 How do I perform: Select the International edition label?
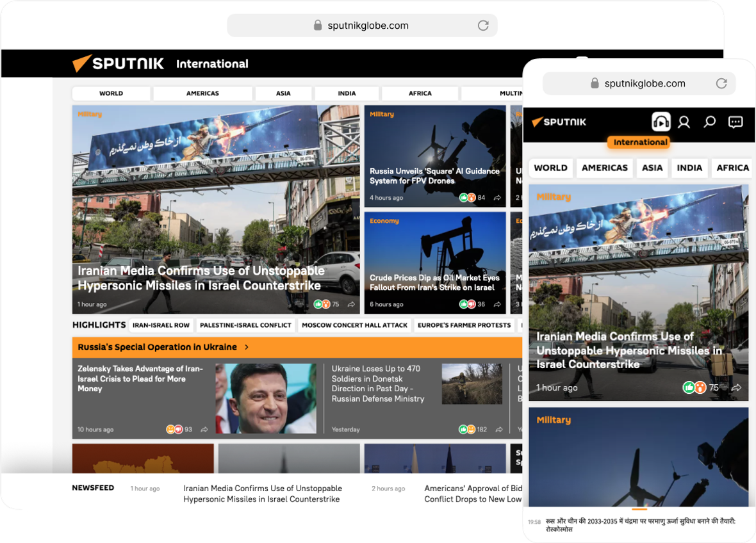(639, 142)
